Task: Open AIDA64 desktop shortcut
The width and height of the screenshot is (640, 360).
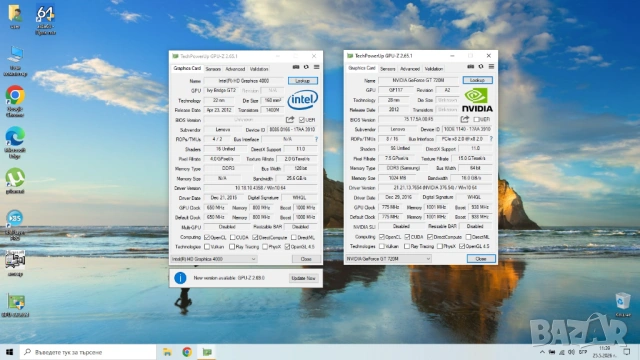Action: tap(45, 19)
